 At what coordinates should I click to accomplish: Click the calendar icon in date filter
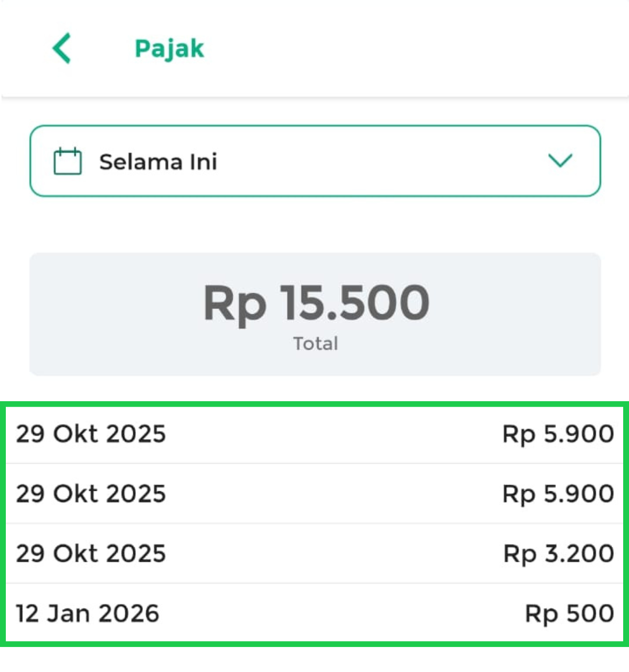pos(68,161)
